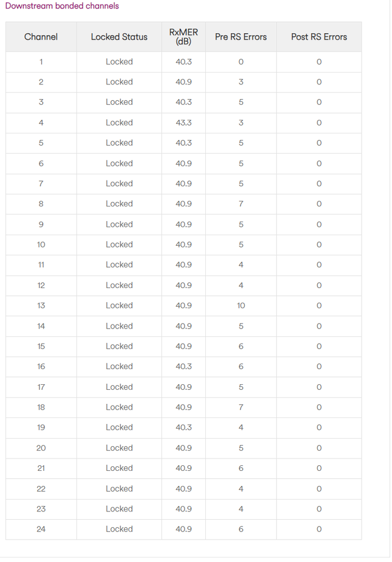Screen dimensions: 392x562
Task: Select the Pre RS Errors value 10 for channel 13
Action: point(241,305)
